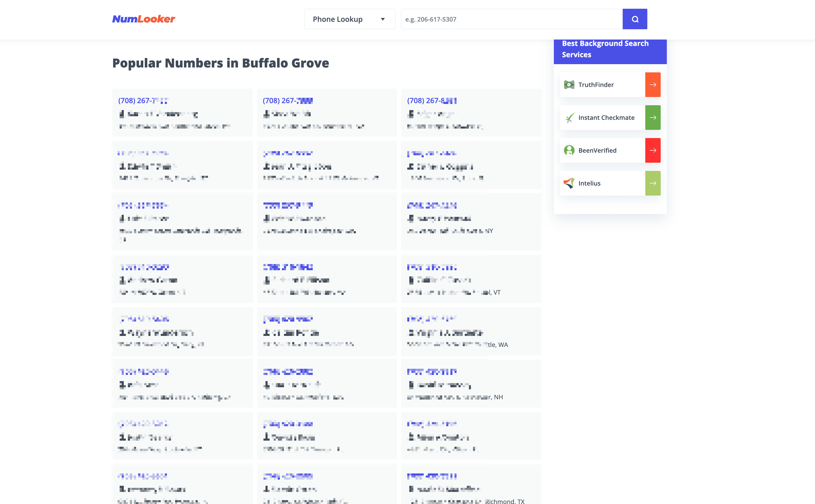The width and height of the screenshot is (815, 504).
Task: Open the Intelius service link
Action: 589,183
